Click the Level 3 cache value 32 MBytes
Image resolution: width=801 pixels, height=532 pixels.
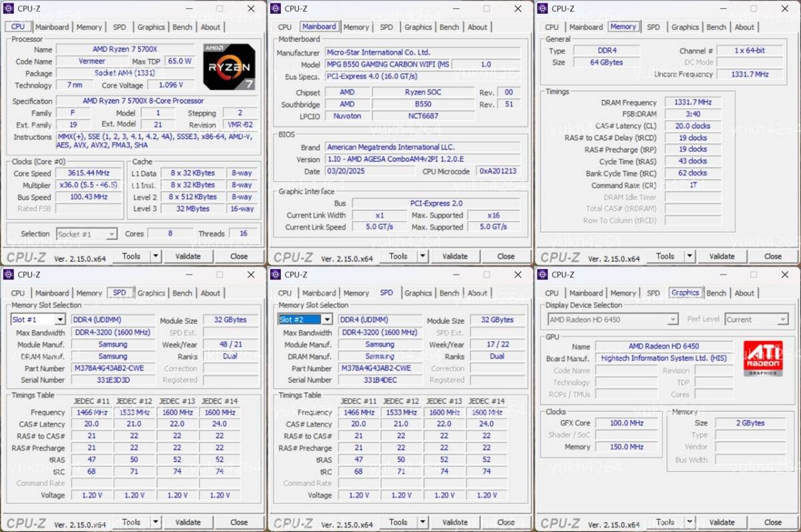point(194,209)
